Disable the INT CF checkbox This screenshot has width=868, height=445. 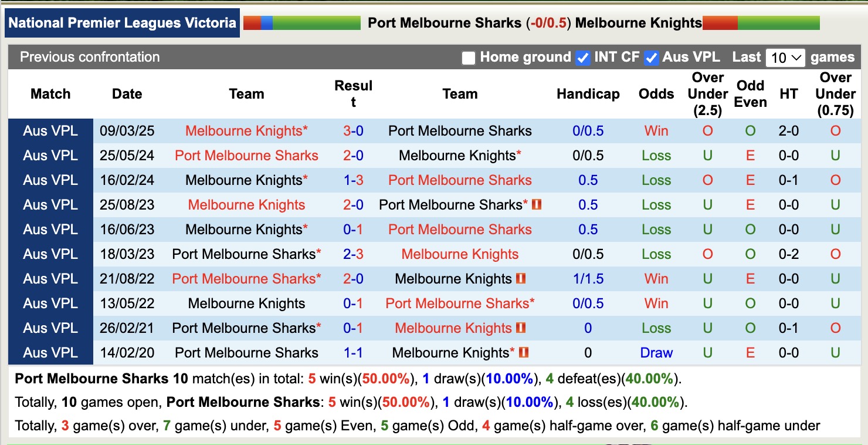click(582, 57)
